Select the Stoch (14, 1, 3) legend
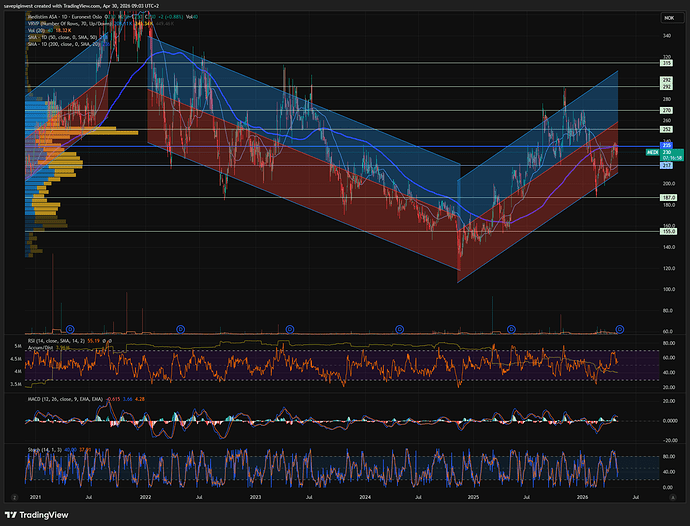690x526 pixels. point(44,450)
